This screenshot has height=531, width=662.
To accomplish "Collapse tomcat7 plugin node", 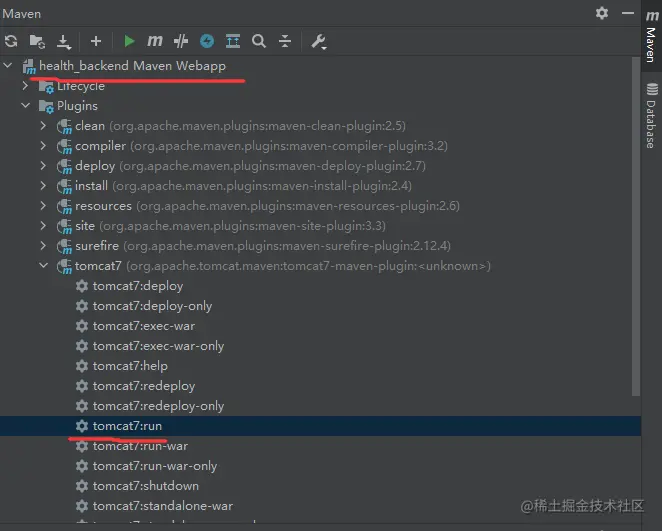I will click(x=43, y=266).
